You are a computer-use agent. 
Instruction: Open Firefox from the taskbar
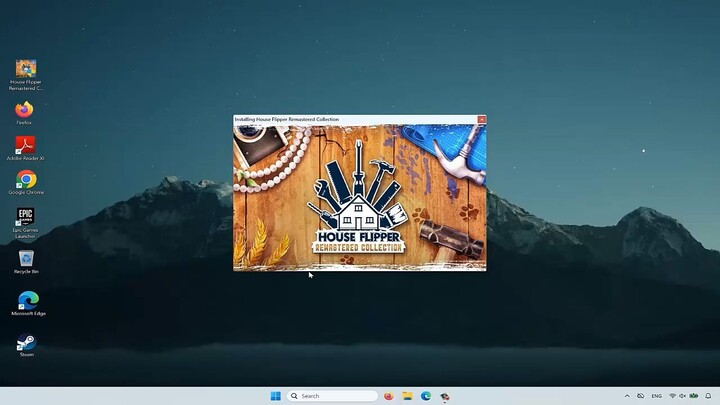tap(388, 396)
